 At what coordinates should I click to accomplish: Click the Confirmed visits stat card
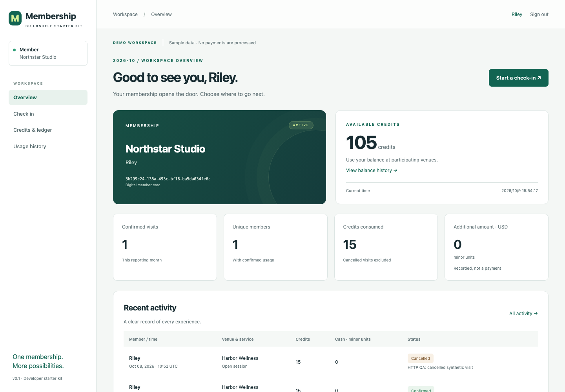pyautogui.click(x=165, y=247)
